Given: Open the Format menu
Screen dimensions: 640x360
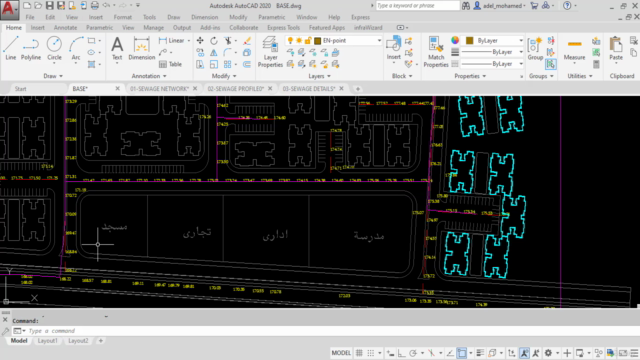Looking at the screenshot, I should [x=122, y=17].
